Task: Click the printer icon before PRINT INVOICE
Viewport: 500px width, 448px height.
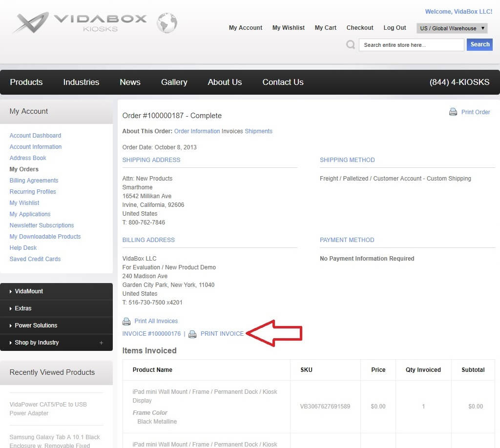Action: (192, 334)
